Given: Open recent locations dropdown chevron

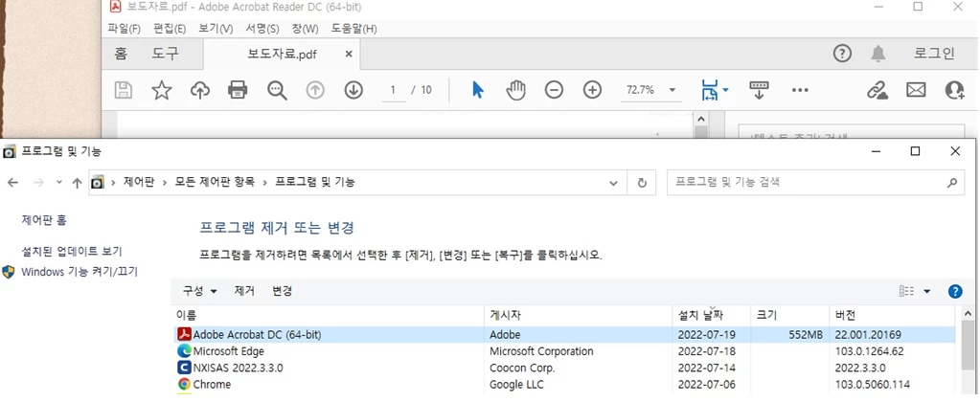Looking at the screenshot, I should (x=58, y=183).
